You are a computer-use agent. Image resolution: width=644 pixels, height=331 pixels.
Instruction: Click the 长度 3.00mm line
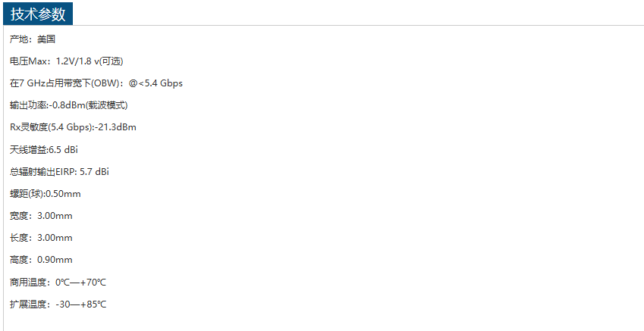(x=42, y=238)
